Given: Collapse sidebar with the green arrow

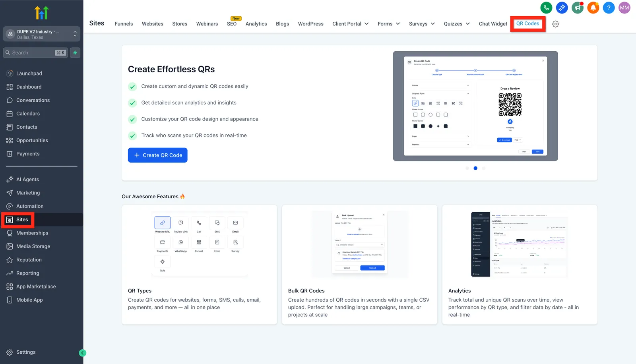Looking at the screenshot, I should (x=82, y=353).
